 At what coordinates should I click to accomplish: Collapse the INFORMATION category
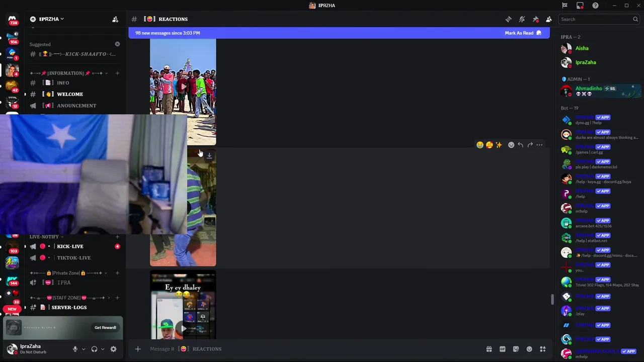pos(68,73)
